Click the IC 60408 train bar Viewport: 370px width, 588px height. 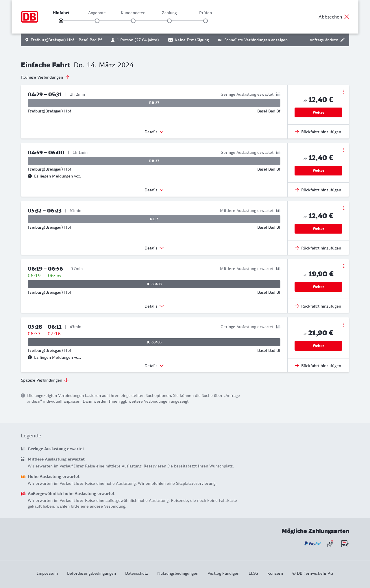coord(154,284)
